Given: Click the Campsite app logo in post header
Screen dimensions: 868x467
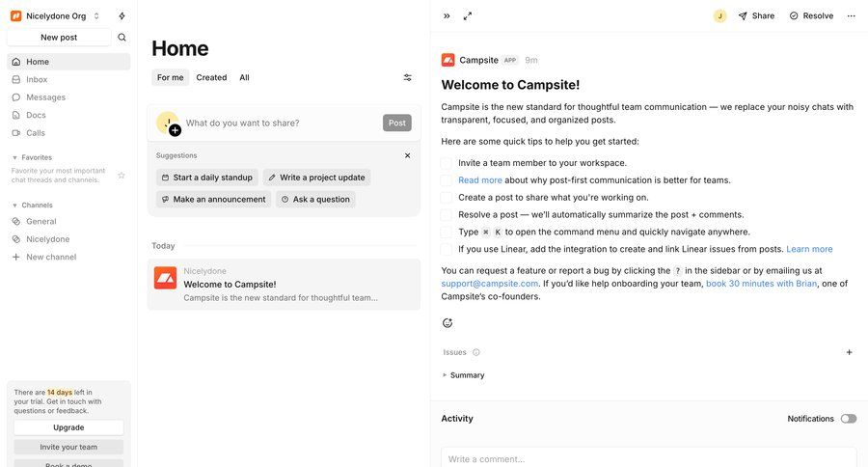Looking at the screenshot, I should tap(448, 60).
